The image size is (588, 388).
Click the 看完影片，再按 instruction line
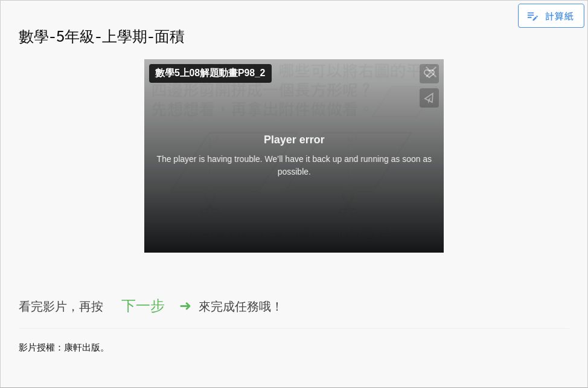pyautogui.click(x=60, y=306)
